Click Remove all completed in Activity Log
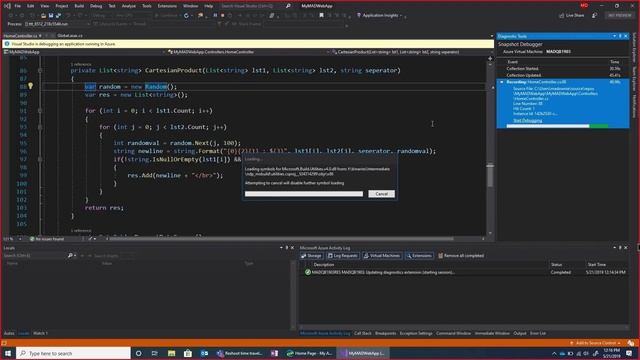Screen dimensions: 640x360 coord(461,256)
